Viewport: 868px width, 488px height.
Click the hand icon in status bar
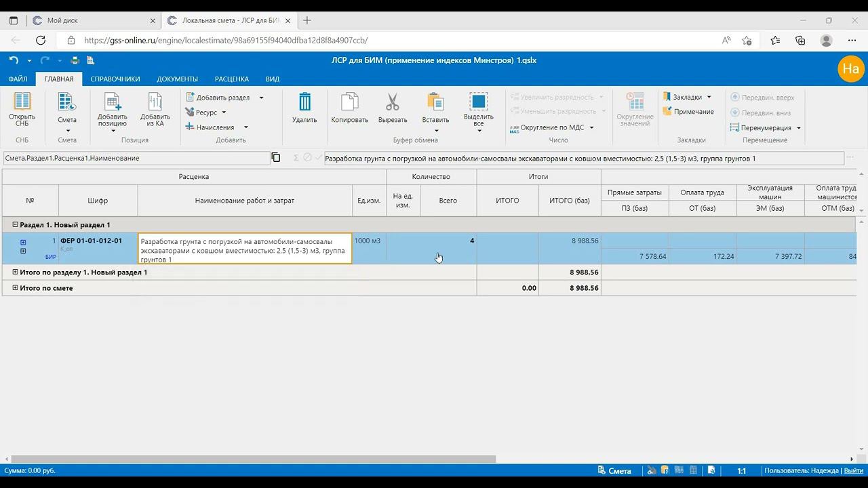click(652, 470)
